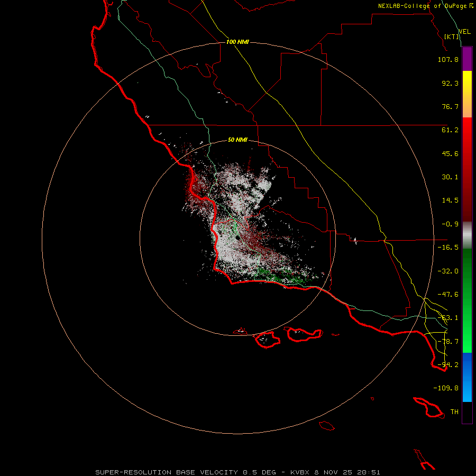Click the "VEL" legend title
Image resolution: width=476 pixels, height=476 pixels.
(464, 32)
